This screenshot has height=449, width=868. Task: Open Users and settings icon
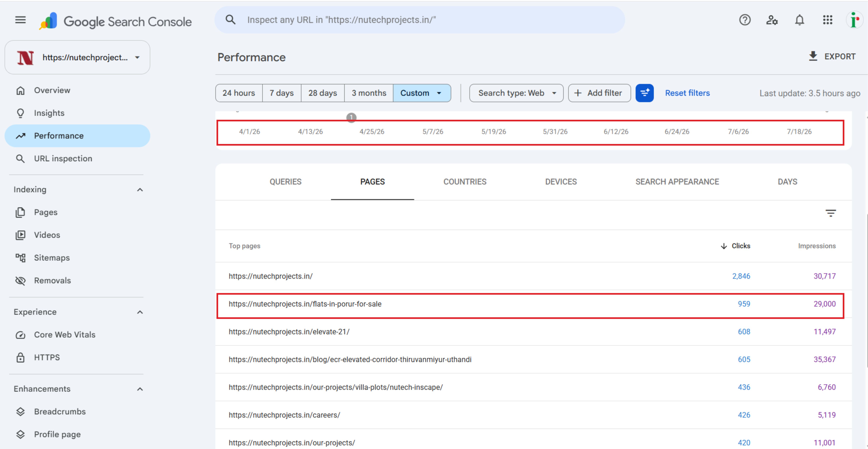pos(772,20)
